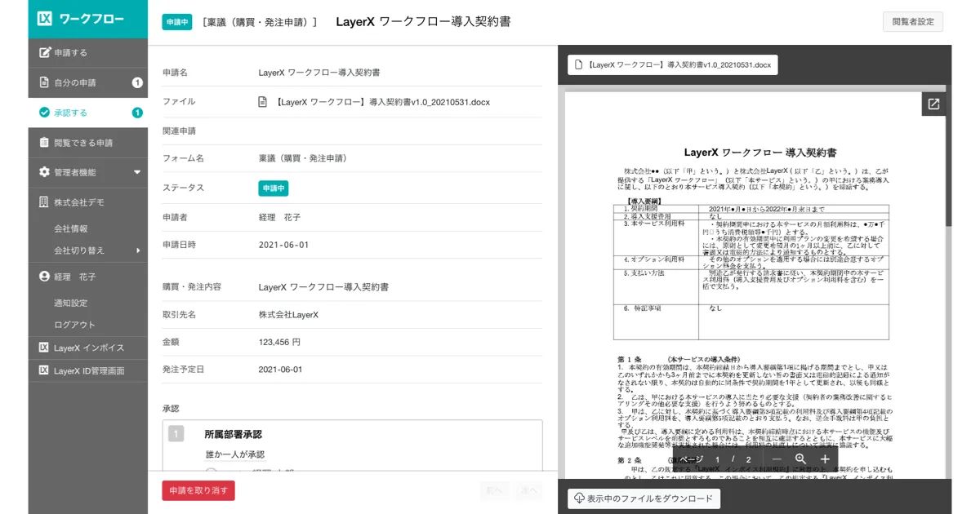980x514 pixels.
Task: Click the 誰か一人が承認 label
Action: 234,454
